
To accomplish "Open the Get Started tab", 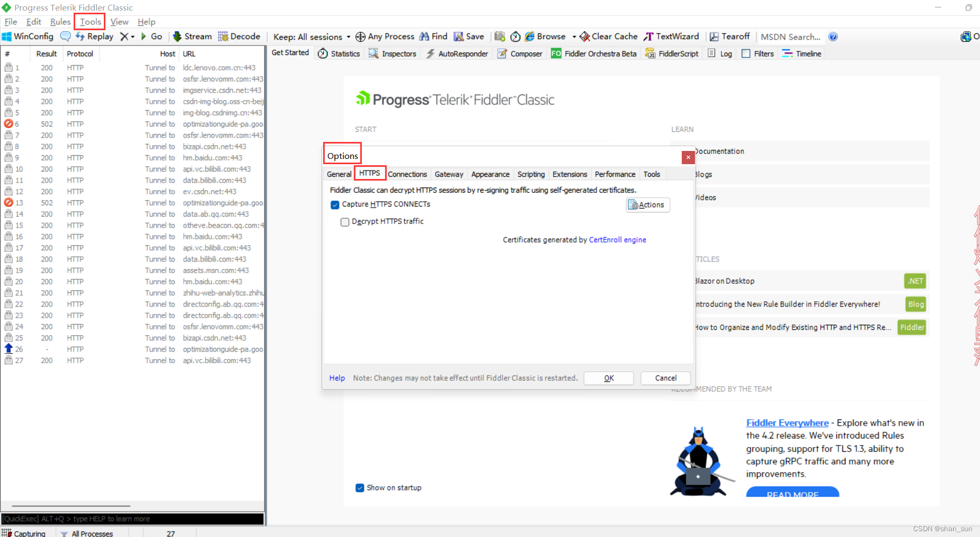I will [290, 52].
